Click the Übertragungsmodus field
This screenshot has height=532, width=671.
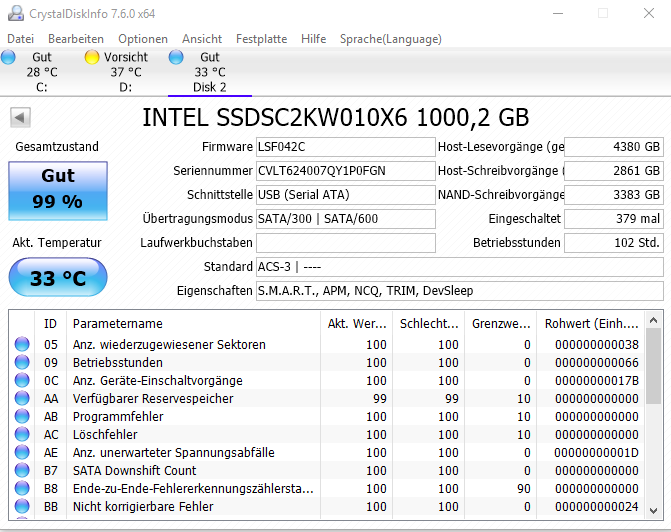(346, 219)
